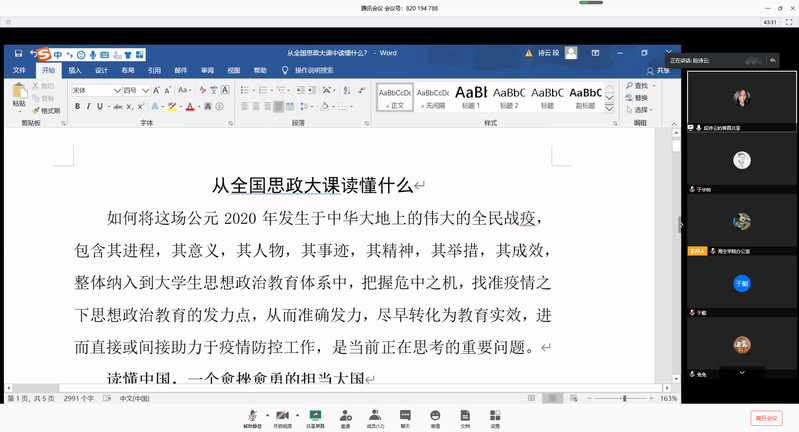This screenshot has width=799, height=432.
Task: Click the zoom slider in Word status bar
Action: tap(624, 398)
